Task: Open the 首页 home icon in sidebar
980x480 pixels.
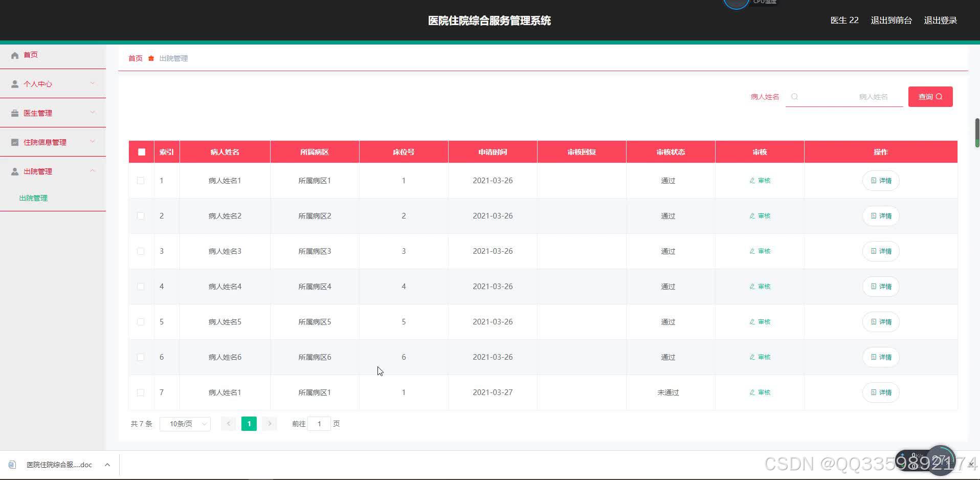Action: [15, 55]
